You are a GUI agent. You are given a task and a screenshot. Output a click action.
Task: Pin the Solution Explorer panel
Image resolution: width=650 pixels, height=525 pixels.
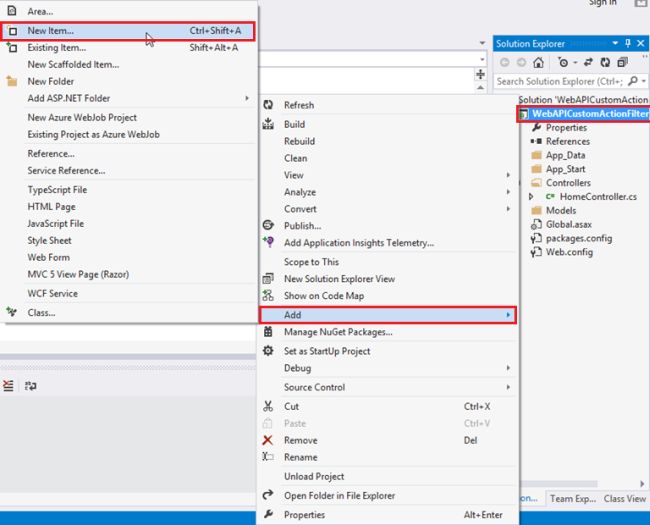pos(628,43)
